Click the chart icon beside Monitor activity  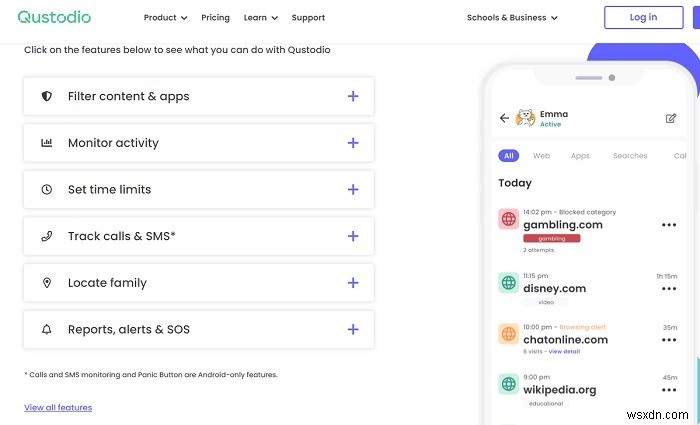(46, 143)
